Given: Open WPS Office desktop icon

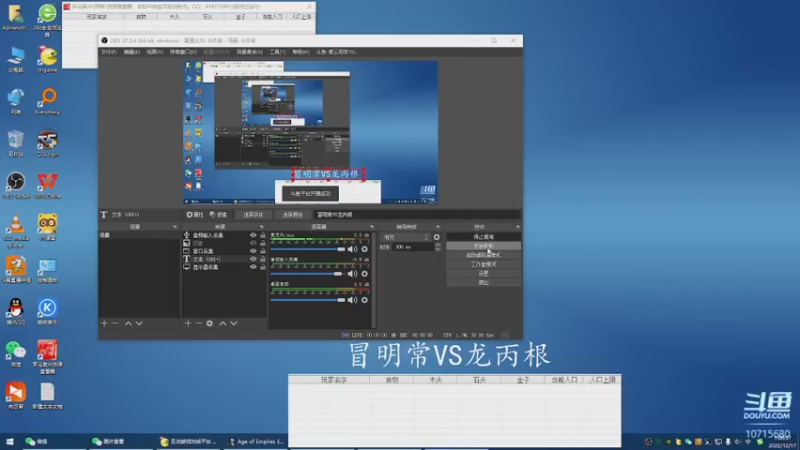Looking at the screenshot, I should (x=47, y=185).
